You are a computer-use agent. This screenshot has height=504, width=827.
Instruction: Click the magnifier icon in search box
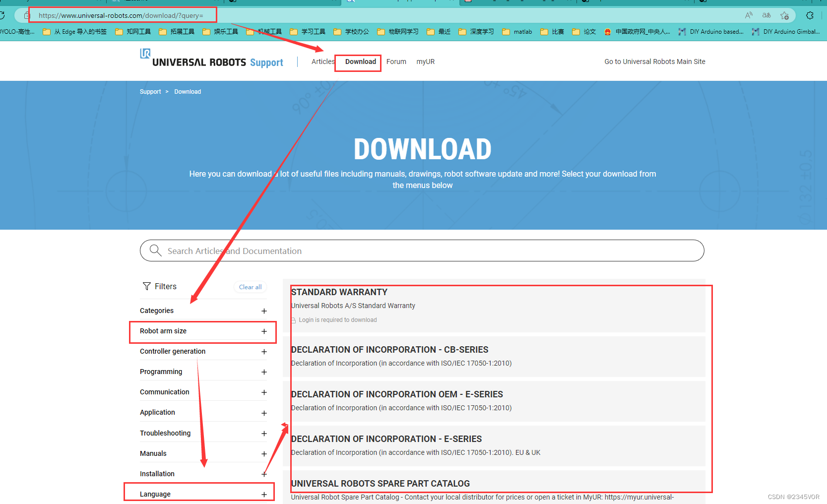click(155, 251)
